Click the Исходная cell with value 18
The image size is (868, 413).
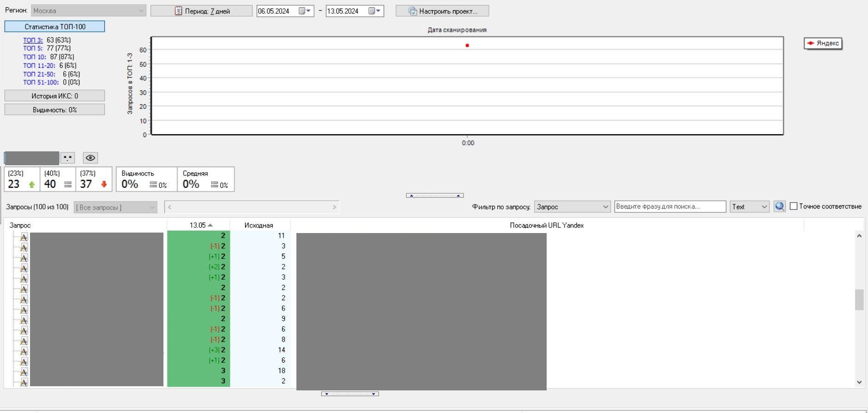coord(260,371)
